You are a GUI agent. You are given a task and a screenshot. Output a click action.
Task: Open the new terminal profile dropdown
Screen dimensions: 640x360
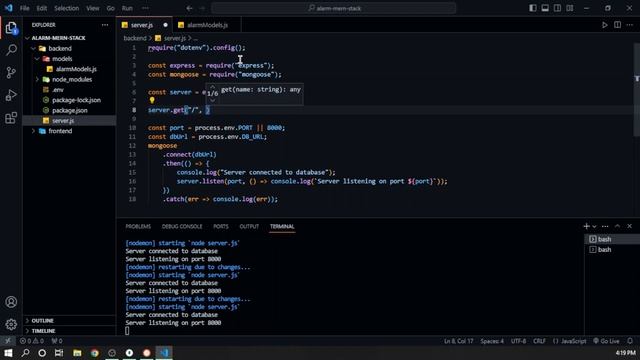pyautogui.click(x=594, y=227)
